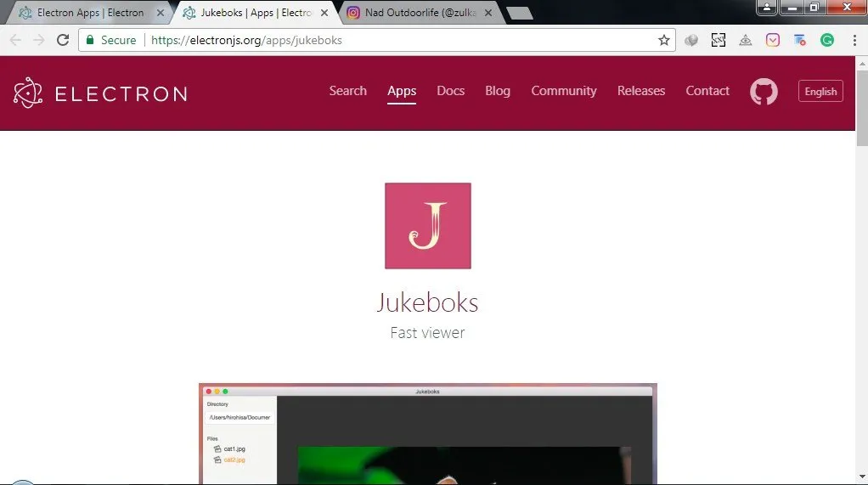Close the Electron Apps tab
Viewport: 868px width, 485px height.
(161, 13)
